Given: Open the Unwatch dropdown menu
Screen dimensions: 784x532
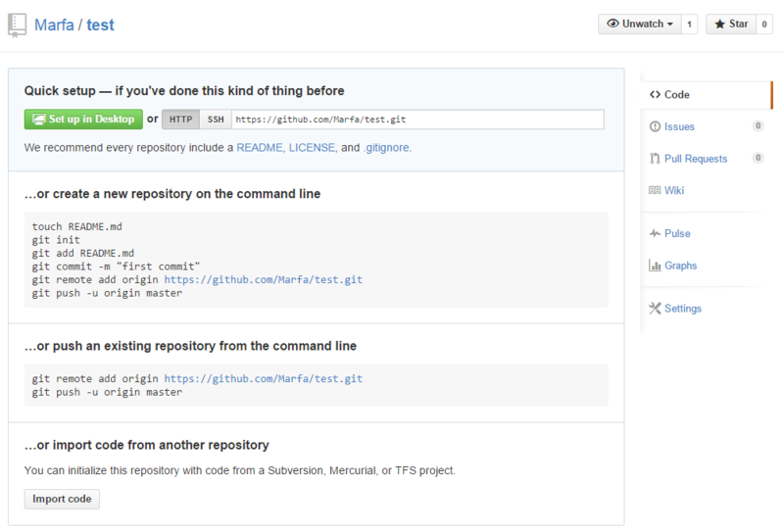Looking at the screenshot, I should 640,24.
